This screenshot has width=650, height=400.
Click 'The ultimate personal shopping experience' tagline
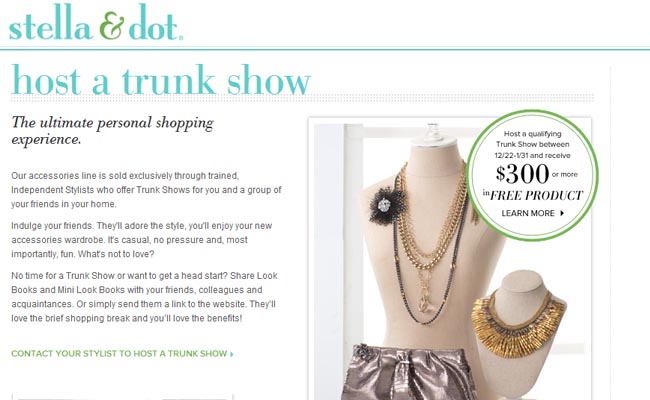(x=112, y=131)
